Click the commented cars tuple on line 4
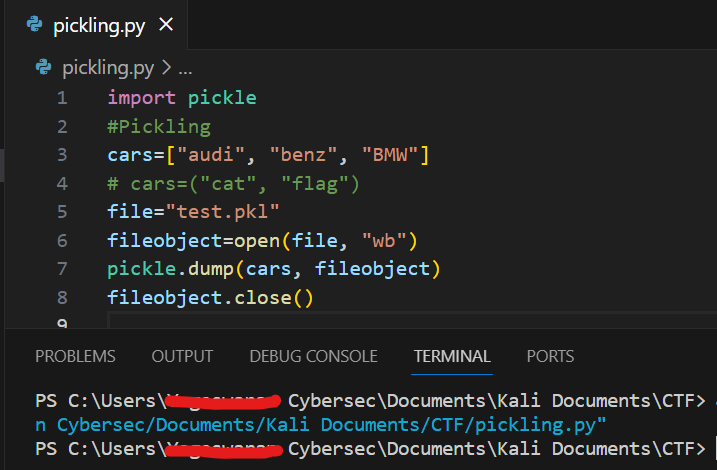717x470 pixels. point(234,184)
